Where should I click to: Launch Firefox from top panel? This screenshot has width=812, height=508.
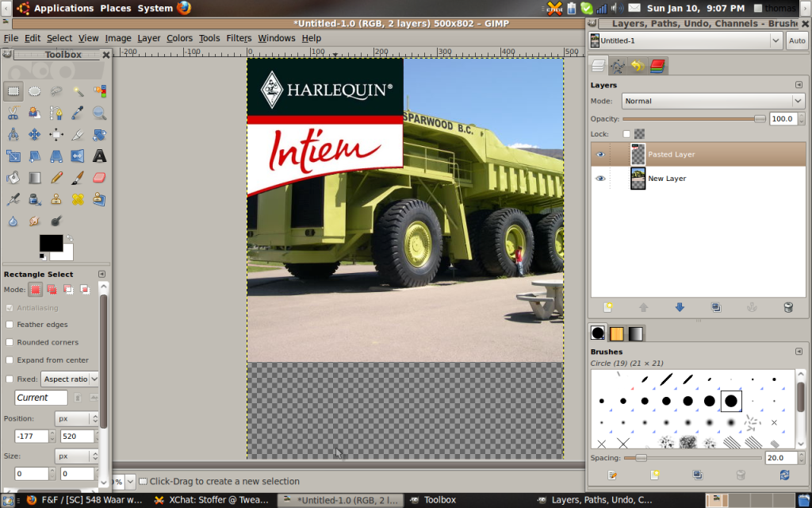pyautogui.click(x=184, y=8)
